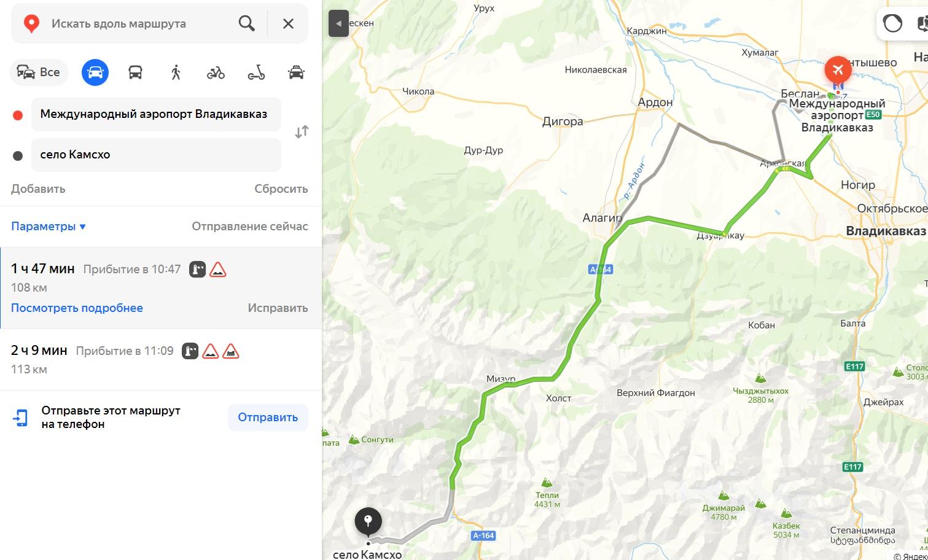Select the car driving mode icon
This screenshot has width=928, height=560.
click(95, 72)
